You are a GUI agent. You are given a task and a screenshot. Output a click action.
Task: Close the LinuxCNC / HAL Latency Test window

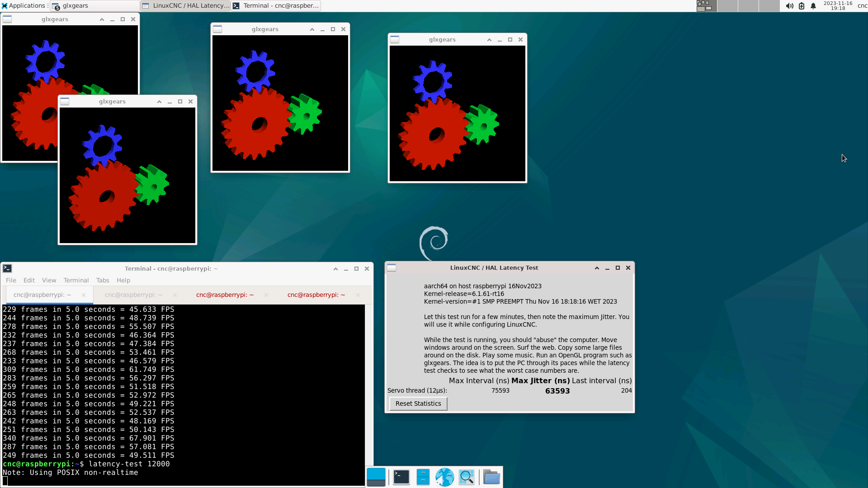(628, 268)
